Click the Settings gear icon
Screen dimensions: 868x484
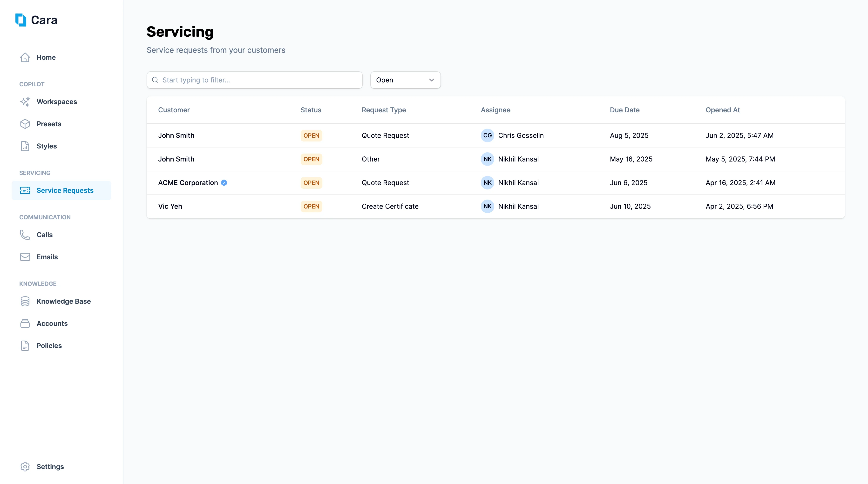pos(25,466)
